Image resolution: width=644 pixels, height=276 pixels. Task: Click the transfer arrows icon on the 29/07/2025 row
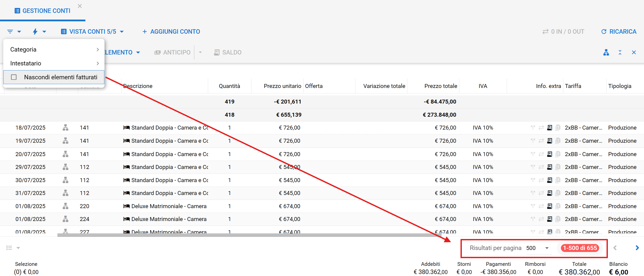click(x=541, y=167)
